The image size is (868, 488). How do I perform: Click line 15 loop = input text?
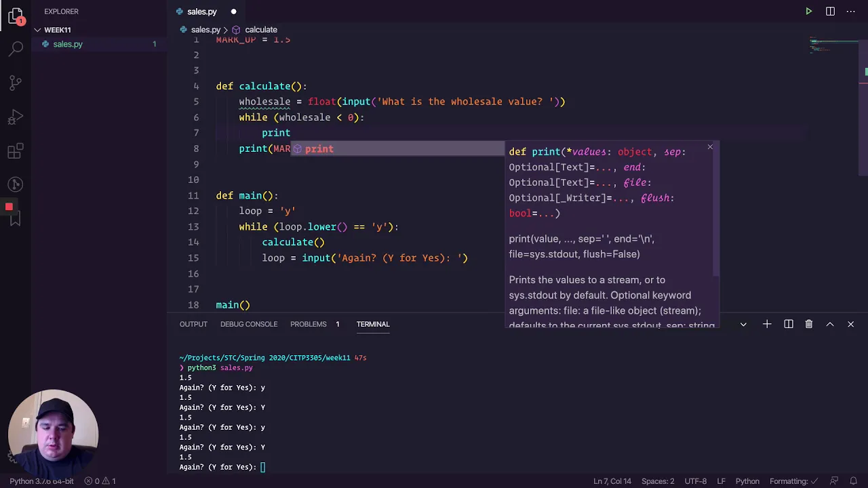[365, 258]
